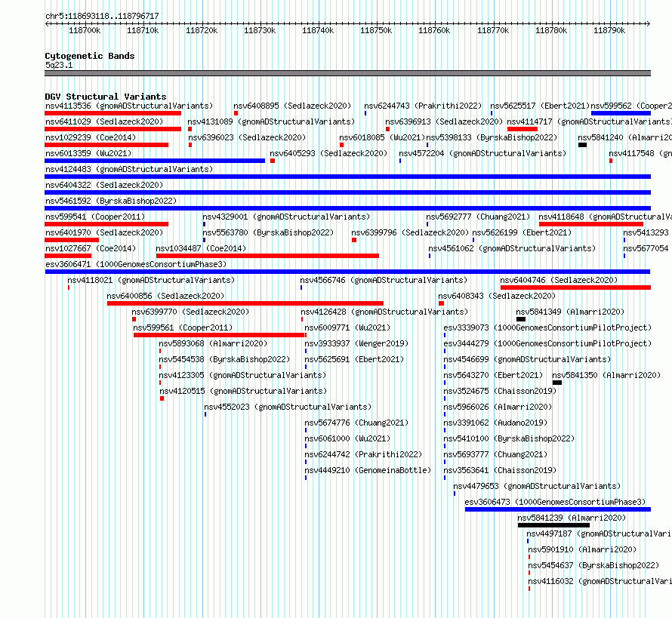Click nsv5625691 (Ebert2021) label

point(354,359)
